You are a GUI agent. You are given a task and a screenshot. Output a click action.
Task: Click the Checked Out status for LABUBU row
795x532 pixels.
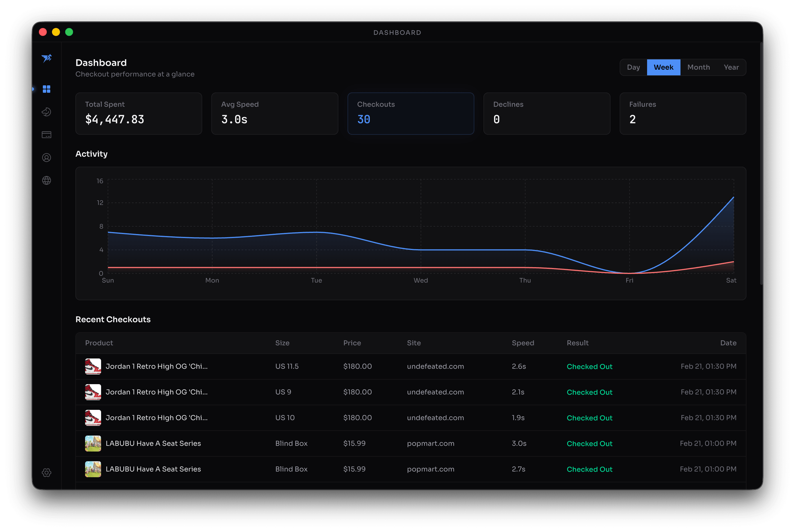pyautogui.click(x=589, y=444)
